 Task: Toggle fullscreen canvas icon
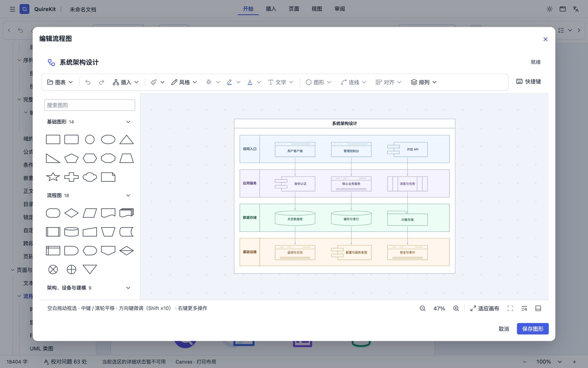[510, 308]
